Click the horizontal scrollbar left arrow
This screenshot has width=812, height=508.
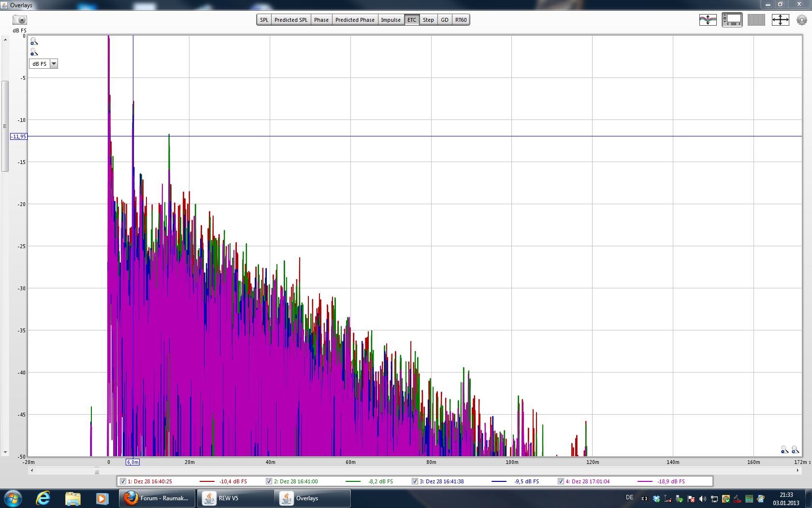click(32, 471)
